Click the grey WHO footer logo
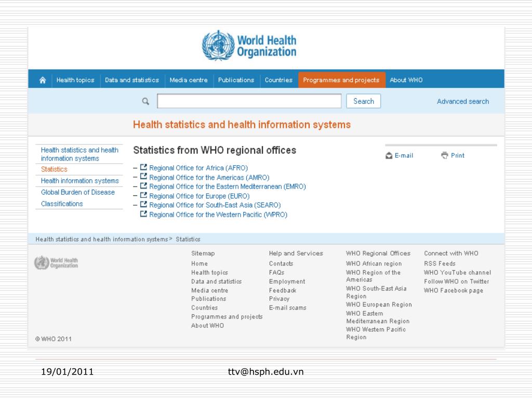The image size is (532, 399). tap(56, 263)
